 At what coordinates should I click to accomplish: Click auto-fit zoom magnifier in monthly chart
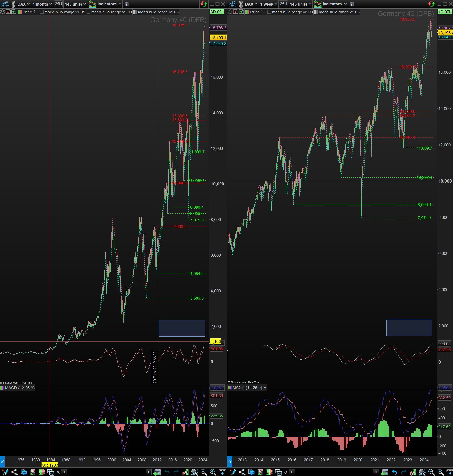tap(195, 472)
